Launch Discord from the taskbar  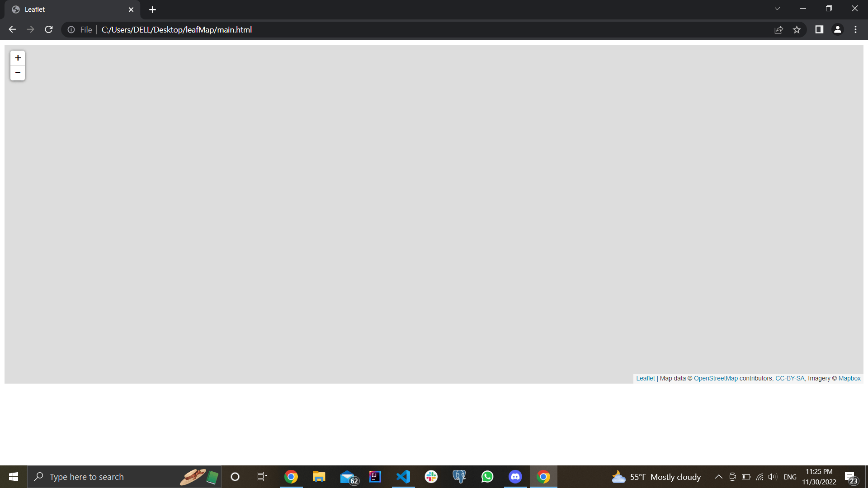(515, 477)
